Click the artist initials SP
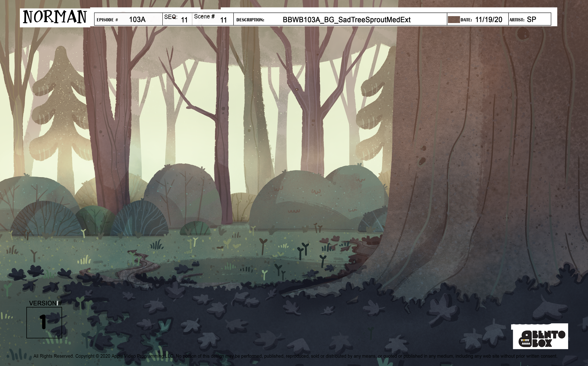This screenshot has height=366, width=588. [531, 19]
